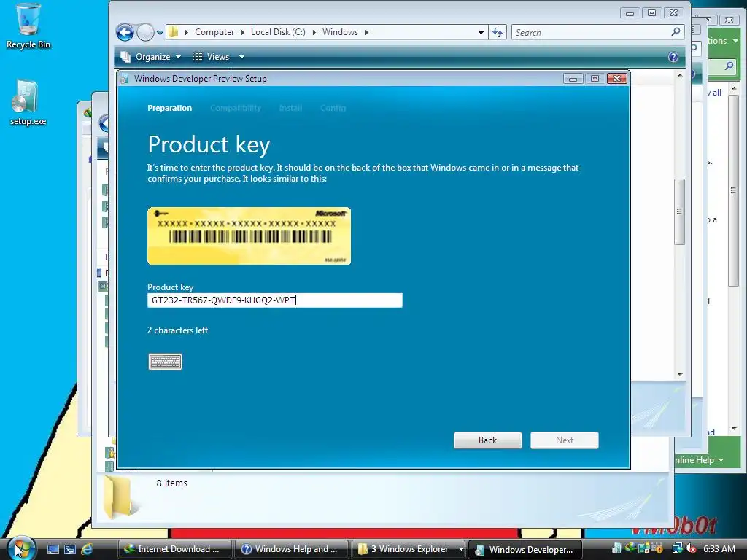This screenshot has width=747, height=560.
Task: Click the on-screen keyboard icon in Setup
Action: (x=165, y=362)
